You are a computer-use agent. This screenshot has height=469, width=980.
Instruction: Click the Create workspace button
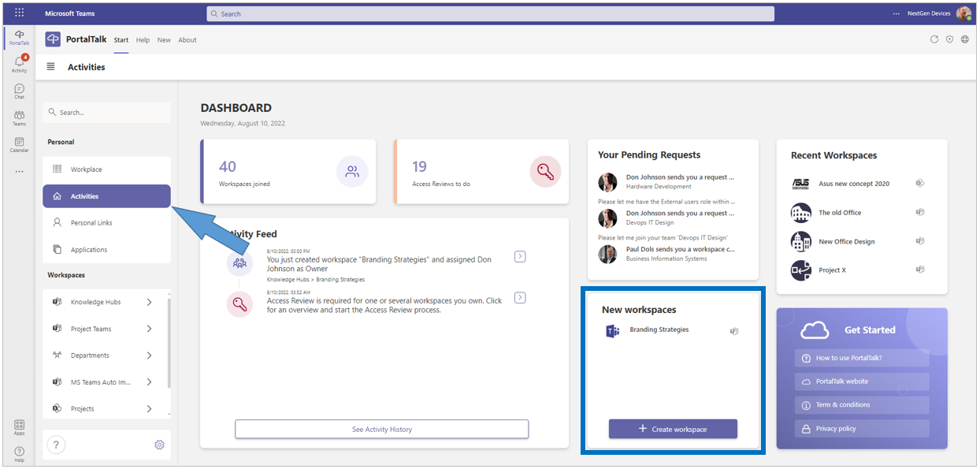coord(673,429)
